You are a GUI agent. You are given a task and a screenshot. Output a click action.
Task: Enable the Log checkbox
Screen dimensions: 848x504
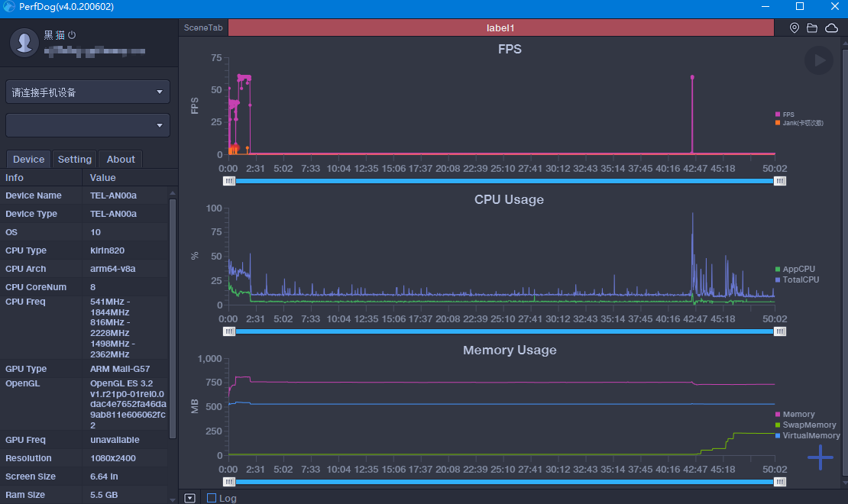click(212, 498)
